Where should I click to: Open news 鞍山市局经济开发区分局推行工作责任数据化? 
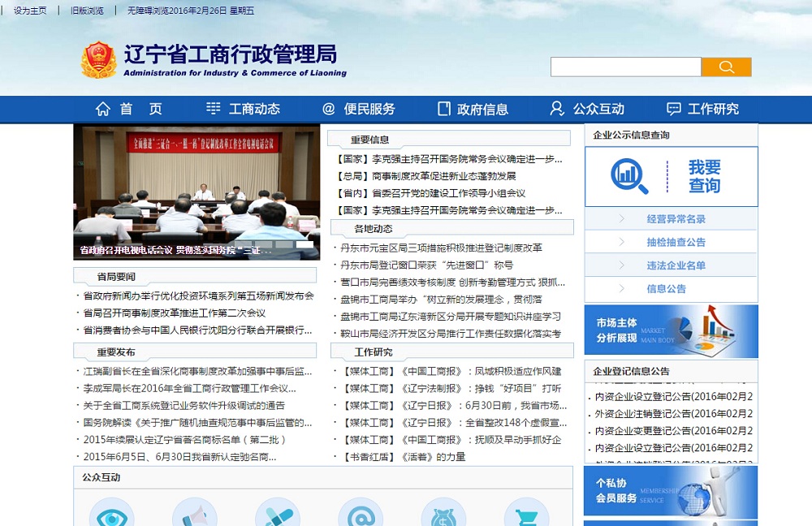click(451, 334)
